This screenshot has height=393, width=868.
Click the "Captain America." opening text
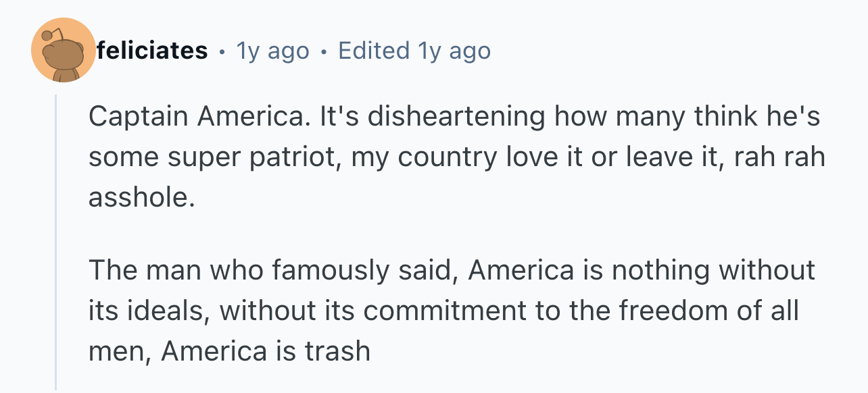point(197,117)
